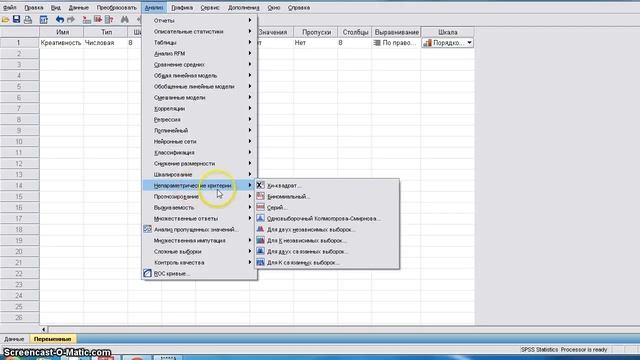Open the Вид menu
640x360 pixels.
click(x=56, y=8)
